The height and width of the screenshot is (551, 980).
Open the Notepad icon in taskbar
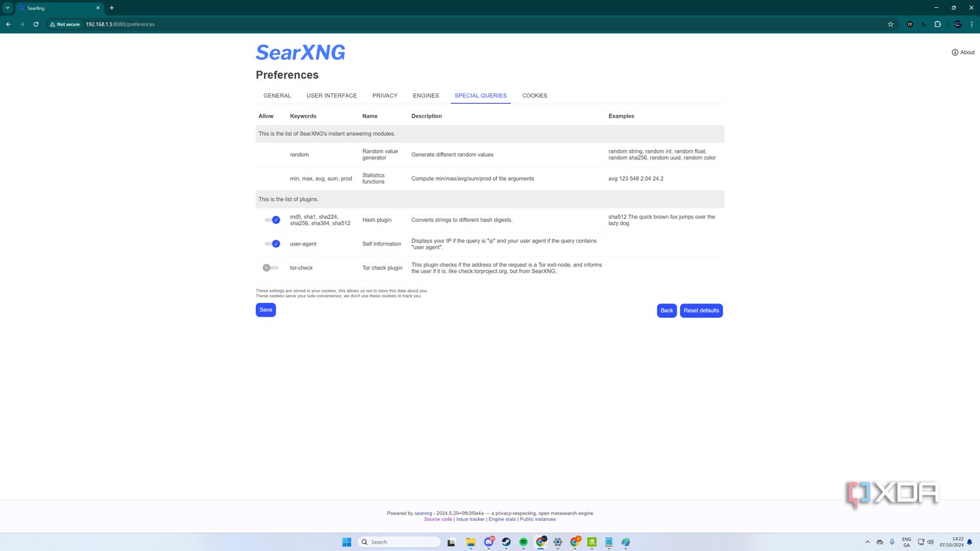coord(609,542)
